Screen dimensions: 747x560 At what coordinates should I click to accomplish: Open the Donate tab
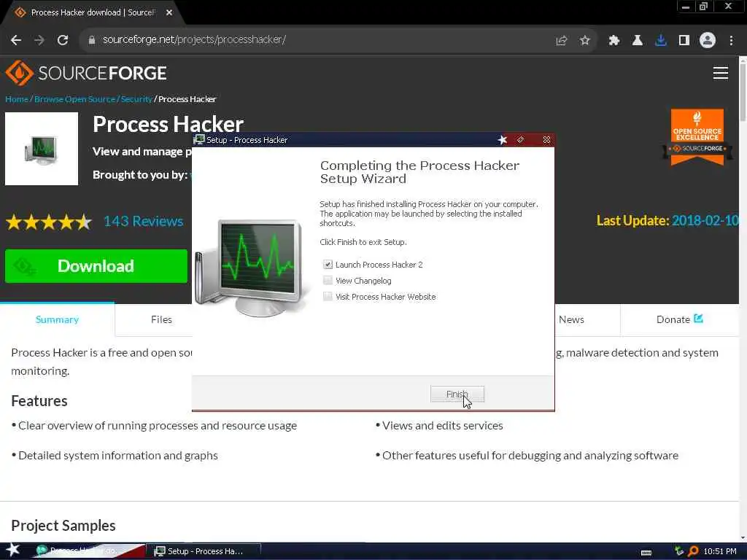pos(679,319)
